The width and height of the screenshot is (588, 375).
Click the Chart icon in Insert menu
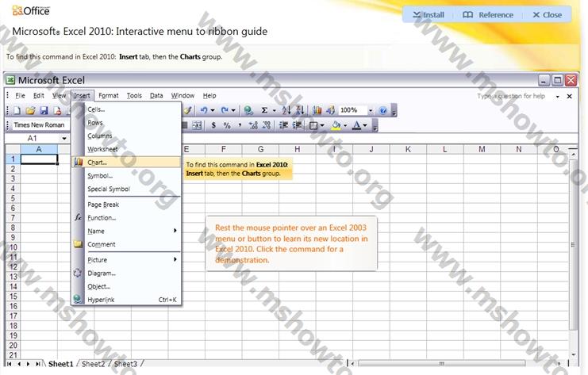78,162
